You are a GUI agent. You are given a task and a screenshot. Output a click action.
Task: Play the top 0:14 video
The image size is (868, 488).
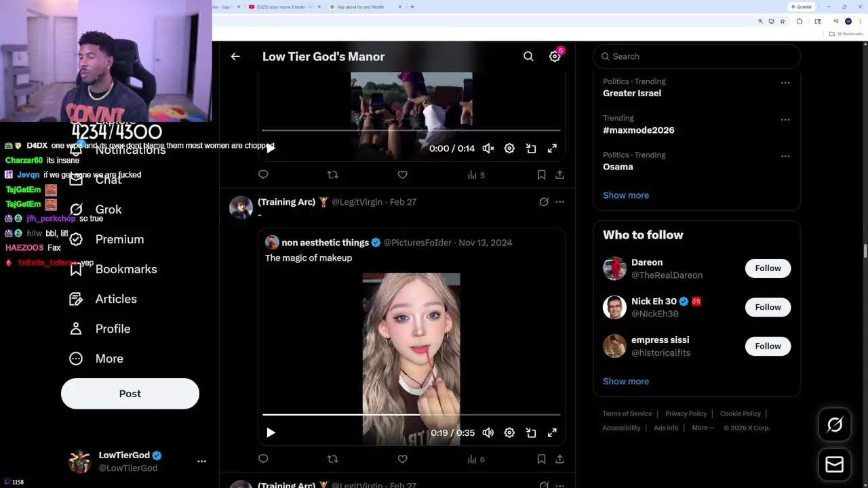[x=271, y=148]
